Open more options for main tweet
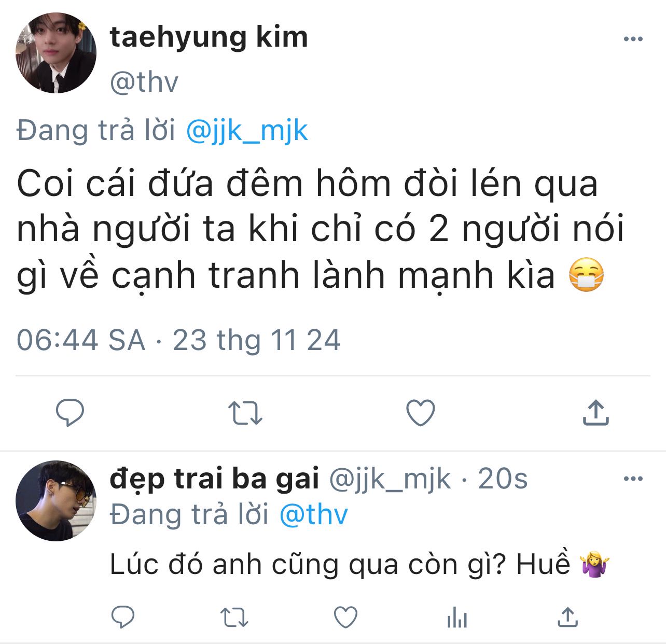 pos(633,39)
